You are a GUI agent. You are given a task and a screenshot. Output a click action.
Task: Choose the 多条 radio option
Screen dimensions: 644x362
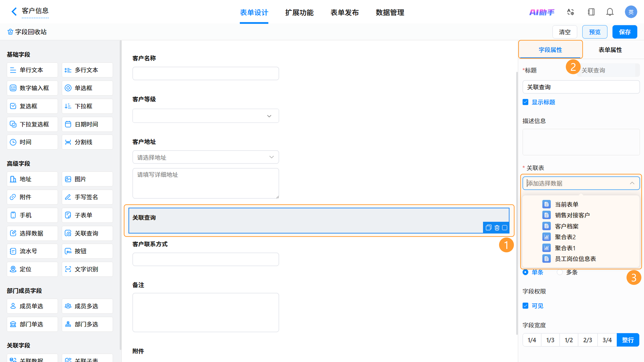(x=560, y=272)
